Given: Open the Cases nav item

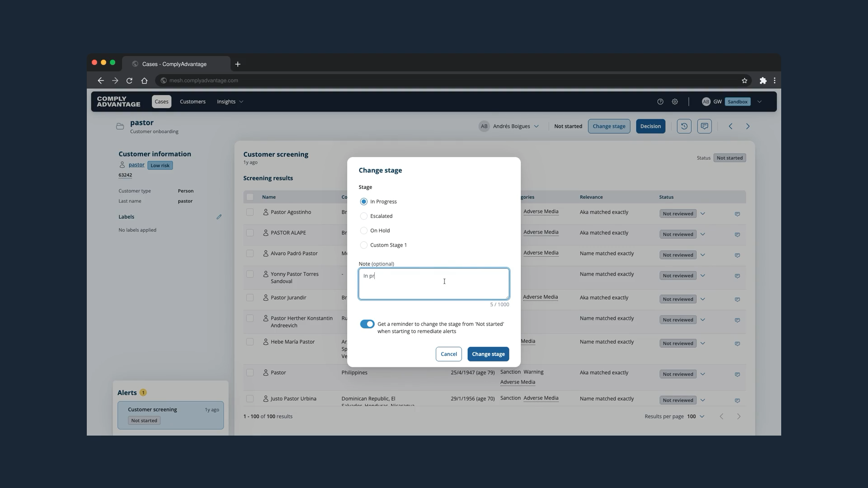Looking at the screenshot, I should tap(161, 102).
